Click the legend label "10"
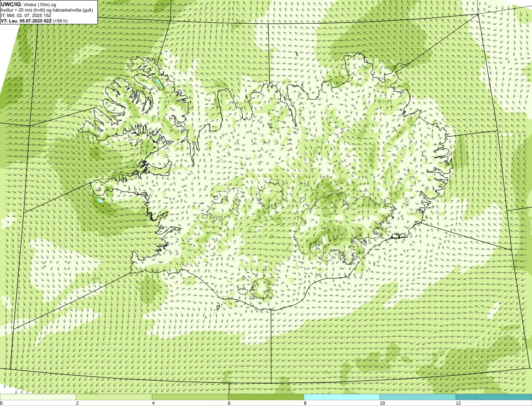 tap(382, 403)
